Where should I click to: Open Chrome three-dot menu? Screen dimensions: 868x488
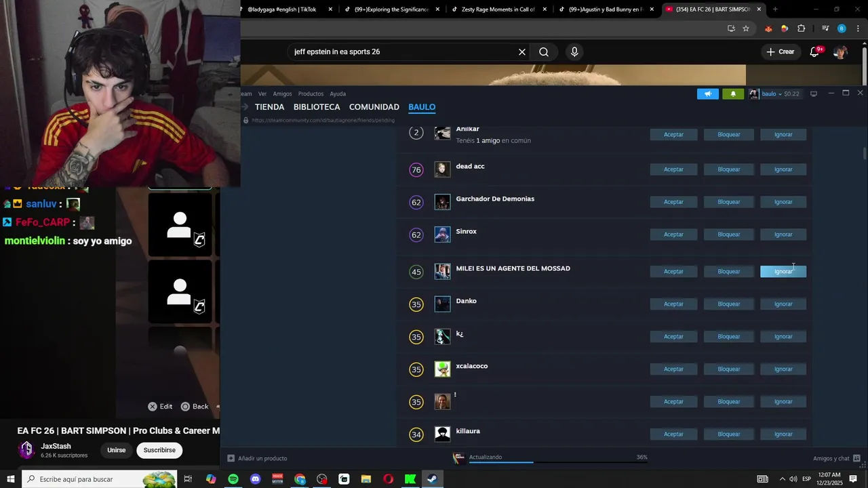858,28
